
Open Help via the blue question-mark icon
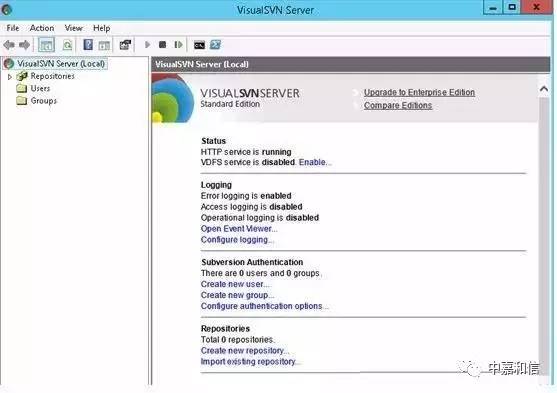[x=88, y=45]
